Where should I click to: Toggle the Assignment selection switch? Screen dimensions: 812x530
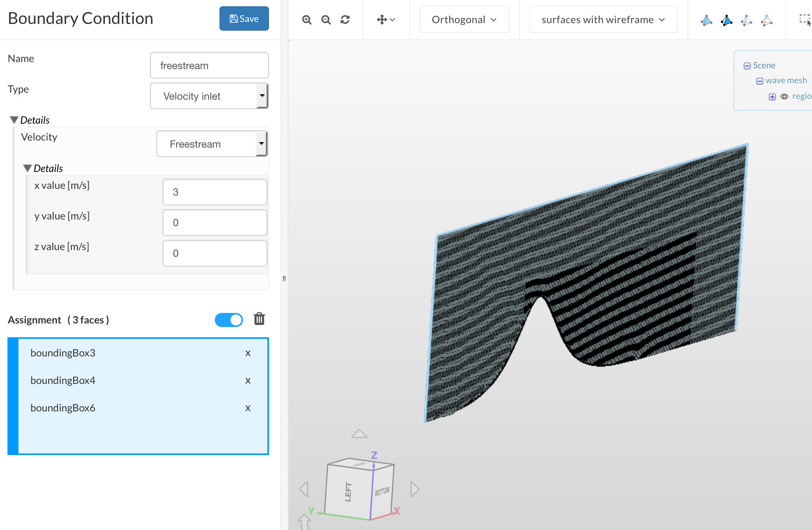(229, 320)
